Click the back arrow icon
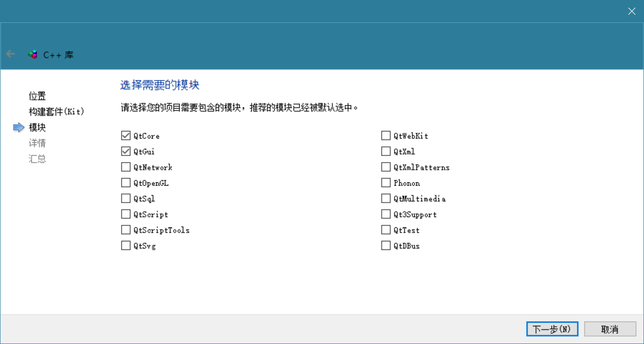 (10, 54)
